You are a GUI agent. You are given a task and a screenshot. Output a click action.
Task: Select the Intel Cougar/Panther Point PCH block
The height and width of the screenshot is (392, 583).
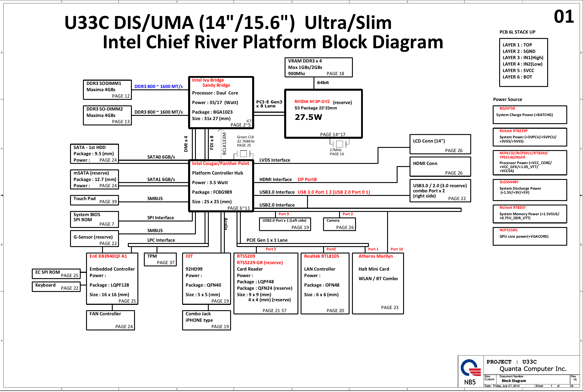[221, 186]
